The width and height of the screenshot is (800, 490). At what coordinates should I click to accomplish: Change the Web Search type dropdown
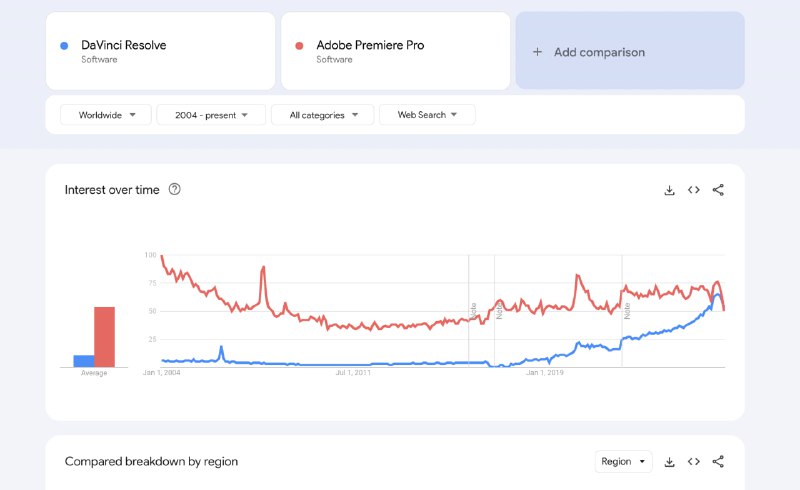427,115
